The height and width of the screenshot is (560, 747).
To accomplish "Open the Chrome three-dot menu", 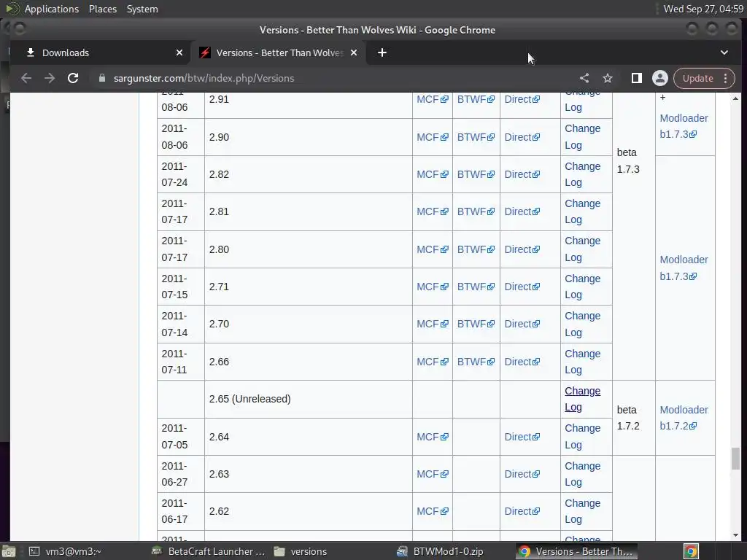I will (x=726, y=78).
